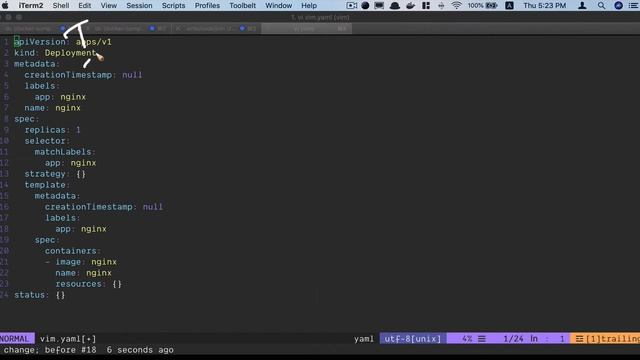Open the Wi-Fi status menu

click(x=456, y=5)
